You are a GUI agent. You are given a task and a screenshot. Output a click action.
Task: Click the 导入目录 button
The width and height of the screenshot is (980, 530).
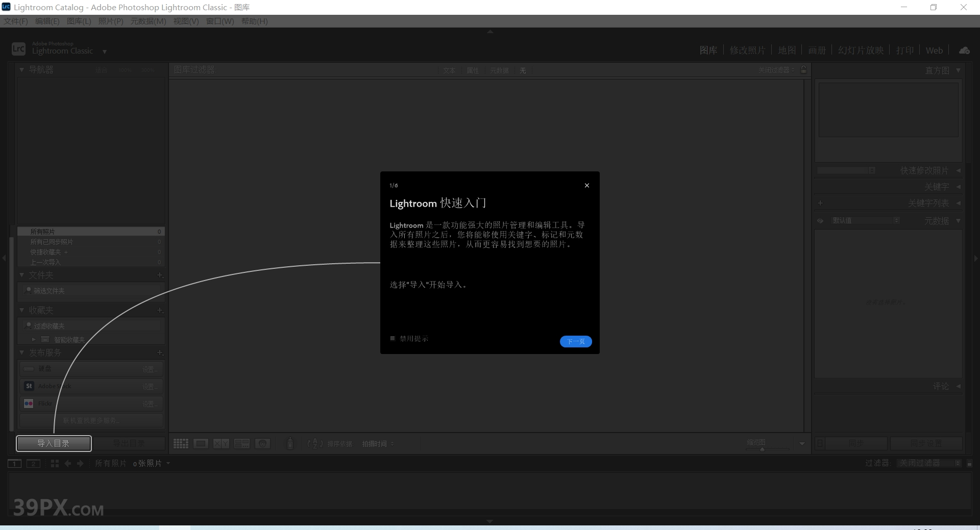[x=54, y=443]
